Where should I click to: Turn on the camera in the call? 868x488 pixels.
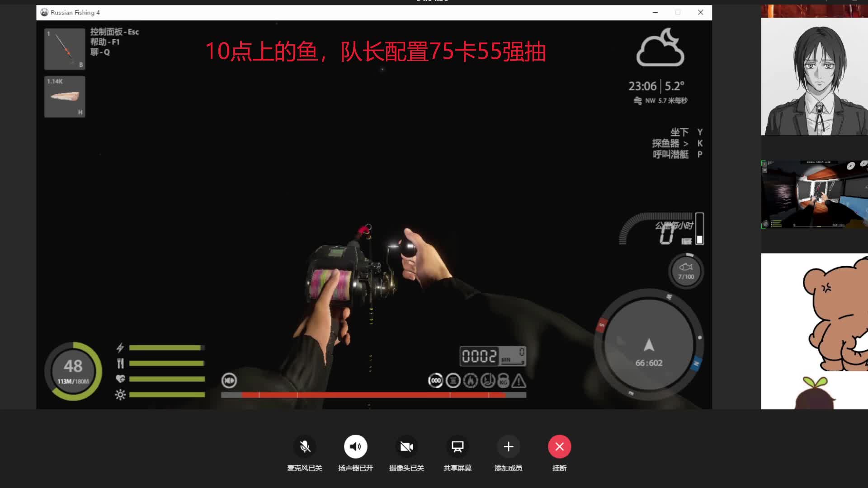406,446
